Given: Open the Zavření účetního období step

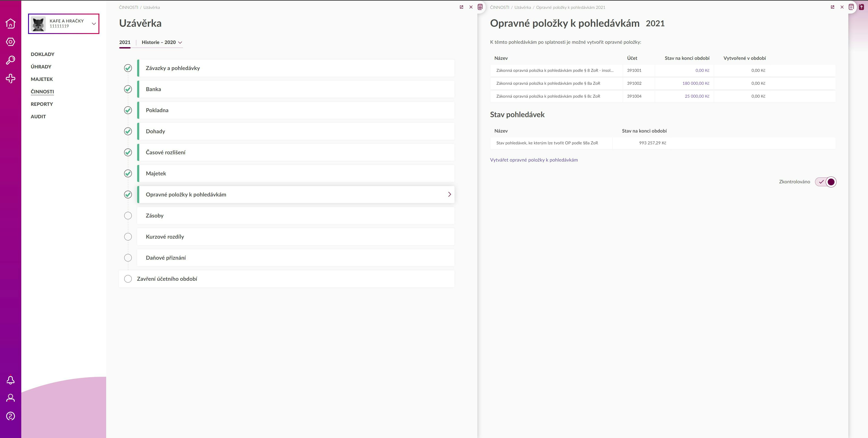Looking at the screenshot, I should click(286, 279).
